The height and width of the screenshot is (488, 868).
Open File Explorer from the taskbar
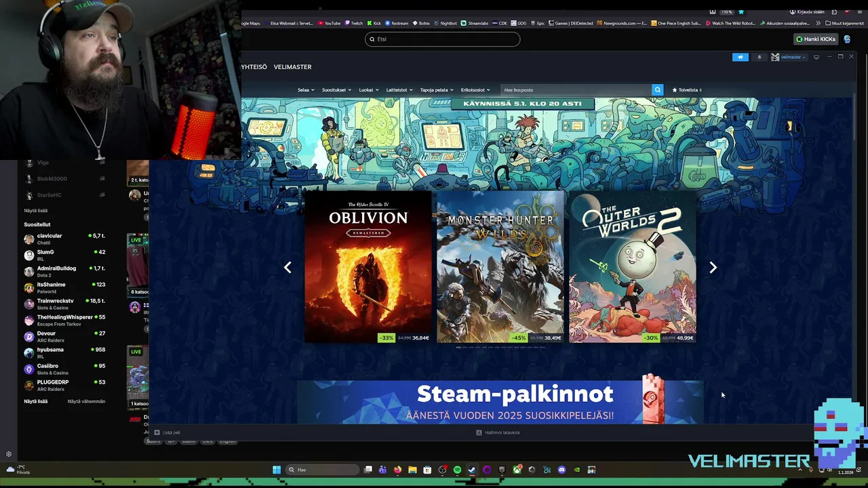tap(412, 470)
